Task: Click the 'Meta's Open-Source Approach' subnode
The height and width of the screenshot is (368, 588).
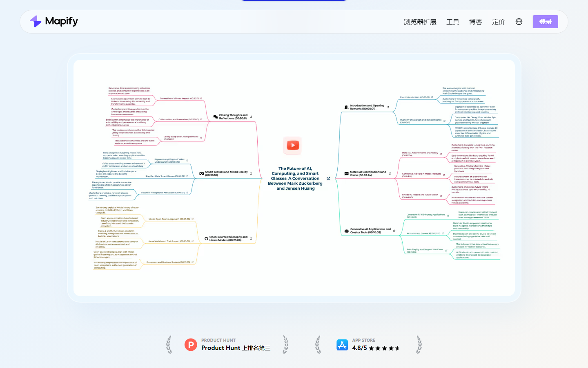Action: [x=169, y=219]
